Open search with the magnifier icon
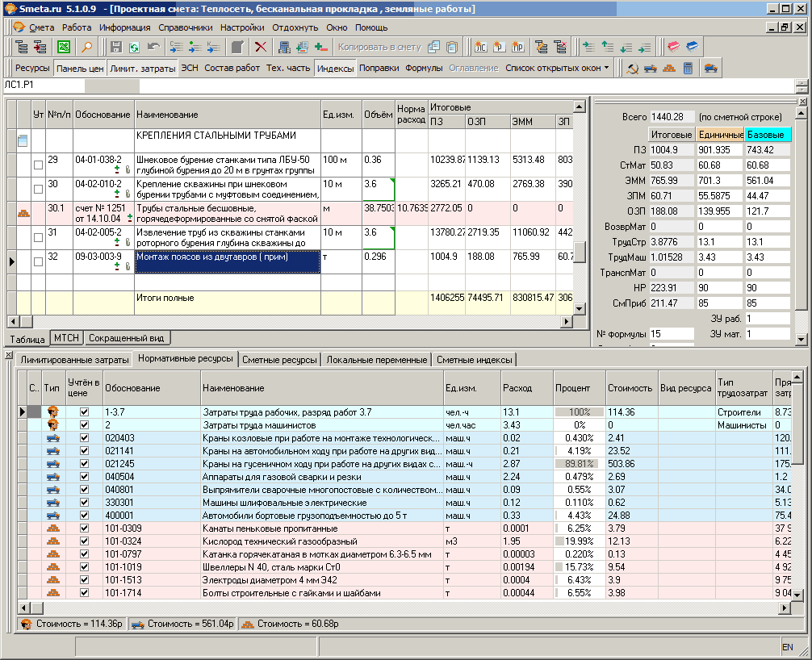 click(87, 47)
